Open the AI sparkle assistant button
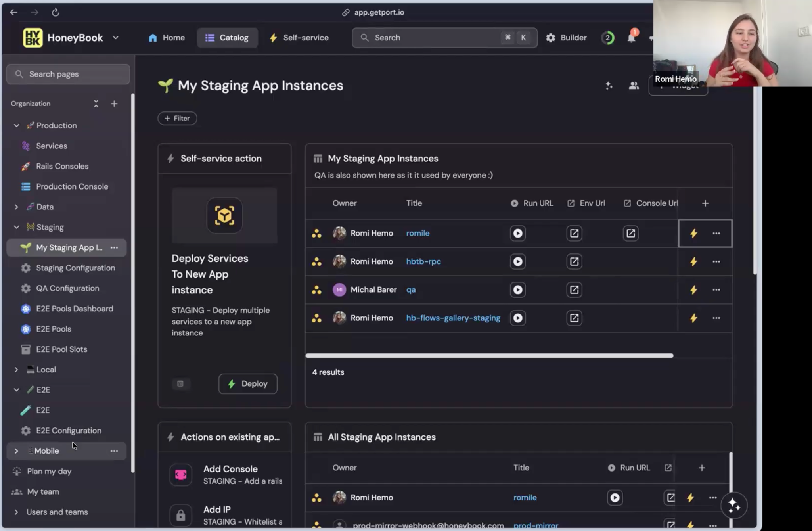Viewport: 812px width, 531px height. click(734, 505)
